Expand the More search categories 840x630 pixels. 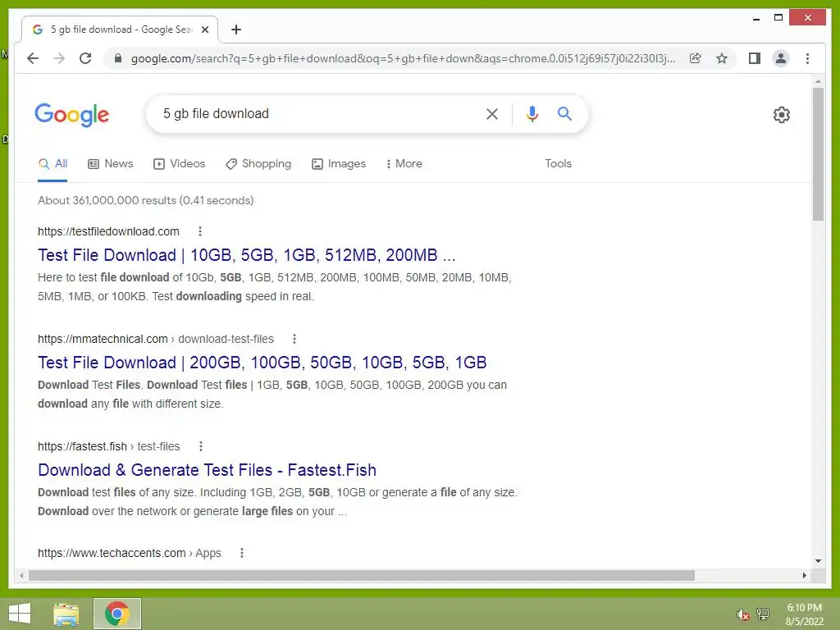404,164
